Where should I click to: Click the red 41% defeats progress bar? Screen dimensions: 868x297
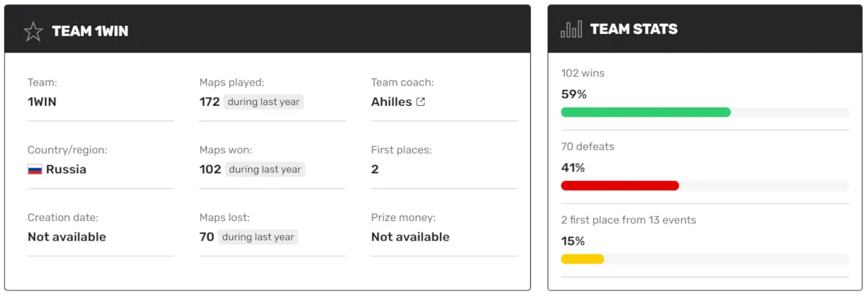point(620,185)
